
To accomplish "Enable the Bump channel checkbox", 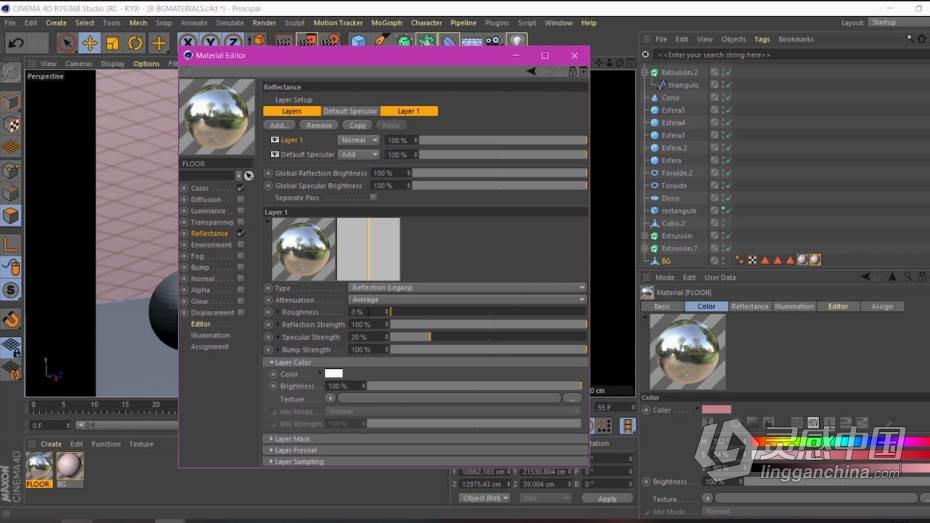I will tap(241, 267).
